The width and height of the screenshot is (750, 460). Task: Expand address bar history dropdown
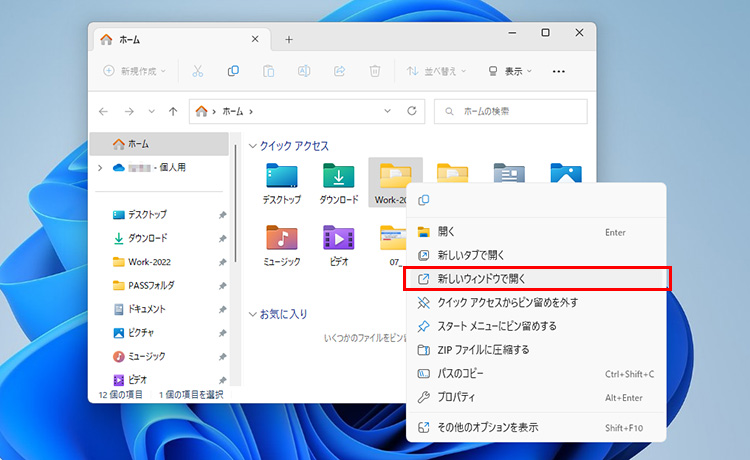point(387,111)
